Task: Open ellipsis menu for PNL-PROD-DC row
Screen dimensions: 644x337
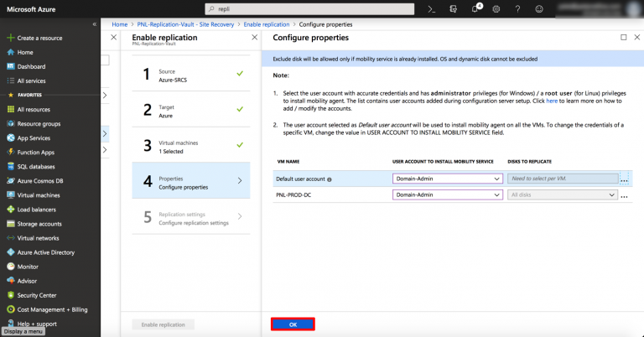Action: click(x=624, y=196)
